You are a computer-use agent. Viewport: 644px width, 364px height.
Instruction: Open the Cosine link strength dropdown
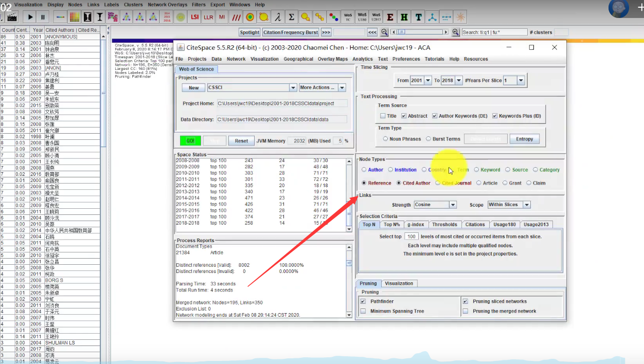click(x=453, y=205)
